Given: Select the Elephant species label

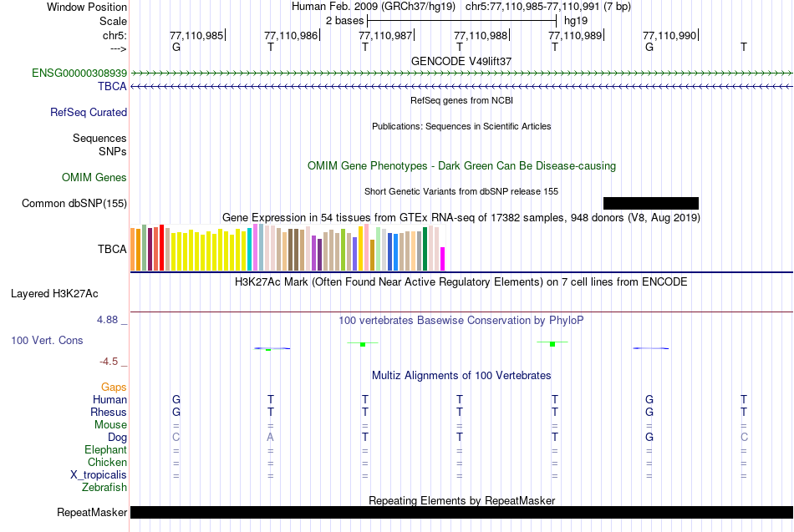Looking at the screenshot, I should (x=106, y=449).
